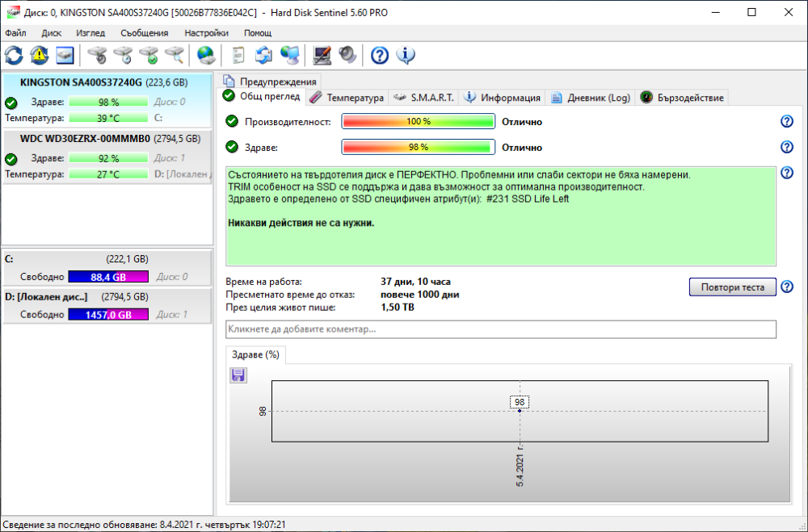This screenshot has width=808, height=532.
Task: Click the refresh icon with yellow warning triangle
Action: point(40,55)
